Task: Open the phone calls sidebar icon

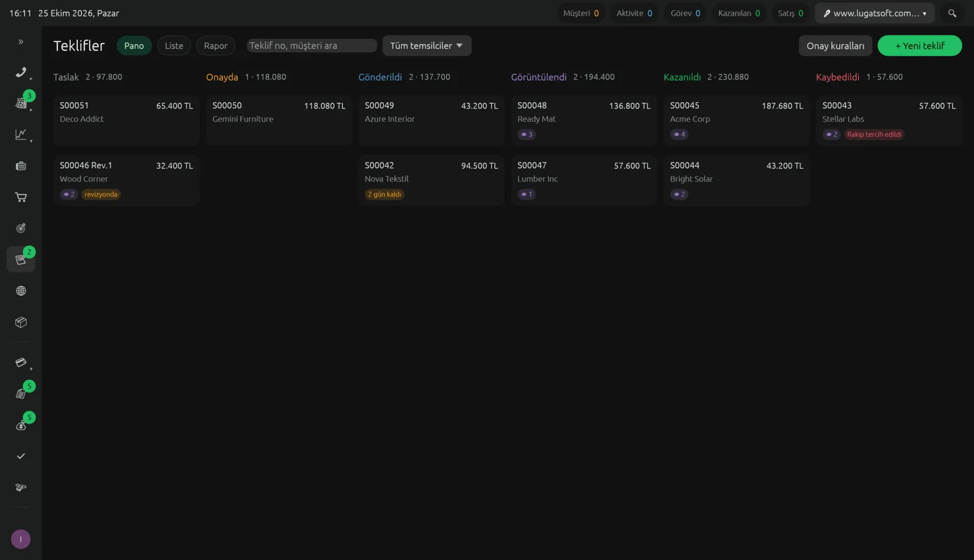Action: [21, 72]
